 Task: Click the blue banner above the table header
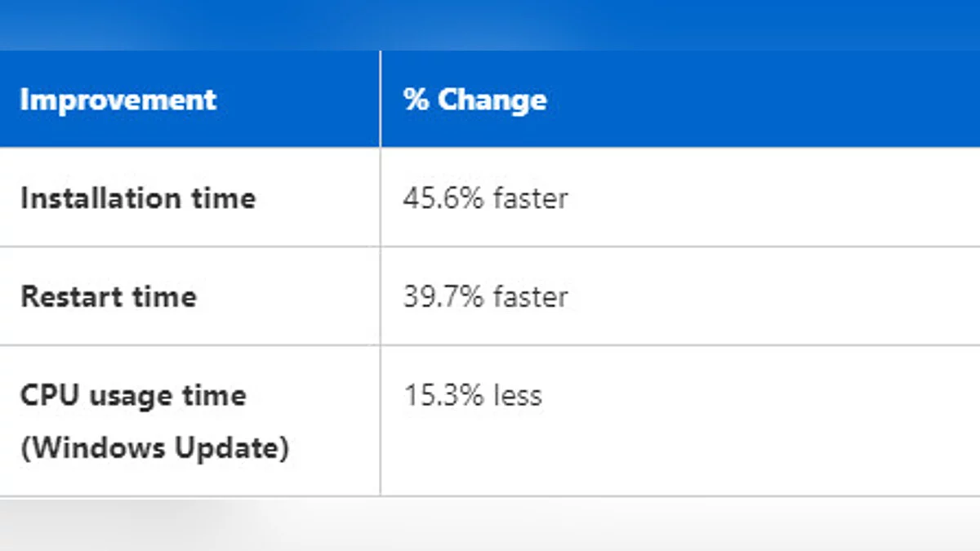pos(490,24)
